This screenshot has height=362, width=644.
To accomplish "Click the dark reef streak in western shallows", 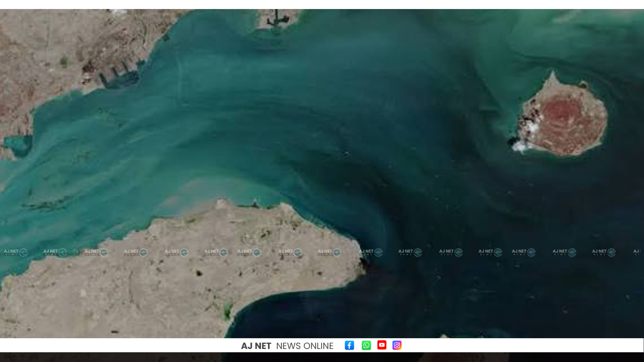I will pos(47,204).
